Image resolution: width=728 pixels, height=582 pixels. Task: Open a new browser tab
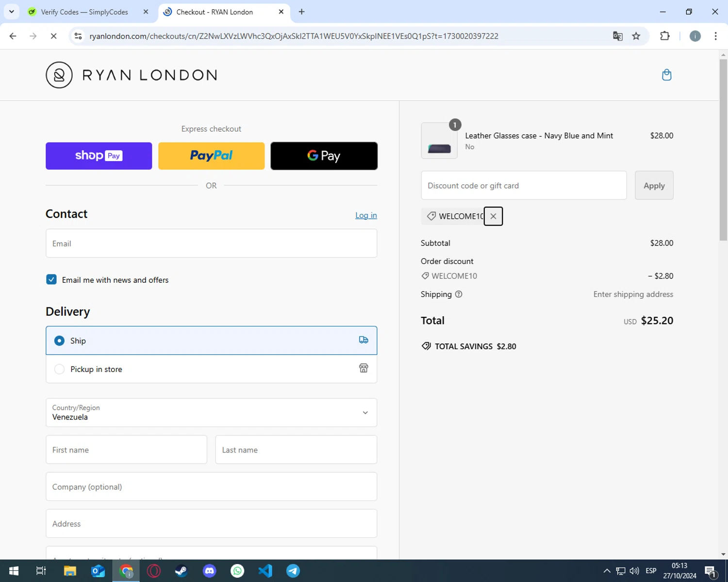pos(301,12)
